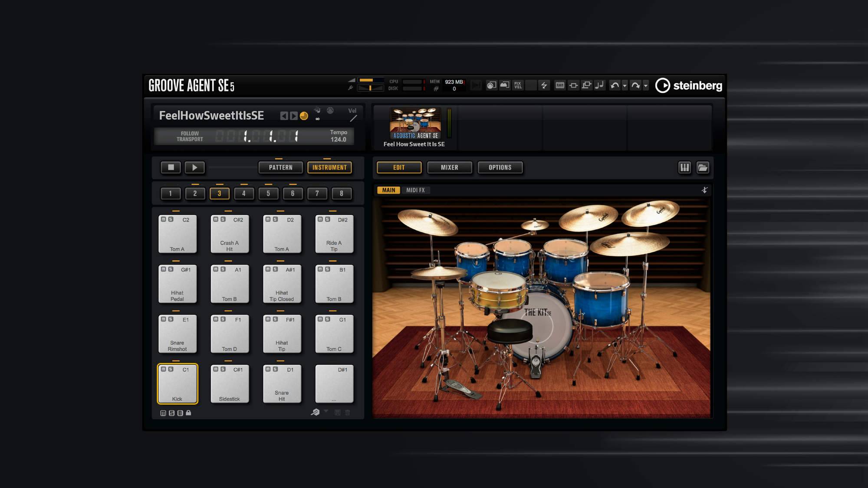868x488 pixels.
Task: Click the stacked-boxes output icon in toolbar
Action: (x=586, y=85)
